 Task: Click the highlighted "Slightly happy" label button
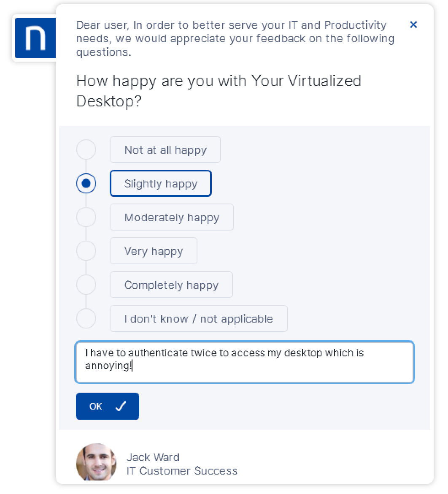(x=160, y=183)
